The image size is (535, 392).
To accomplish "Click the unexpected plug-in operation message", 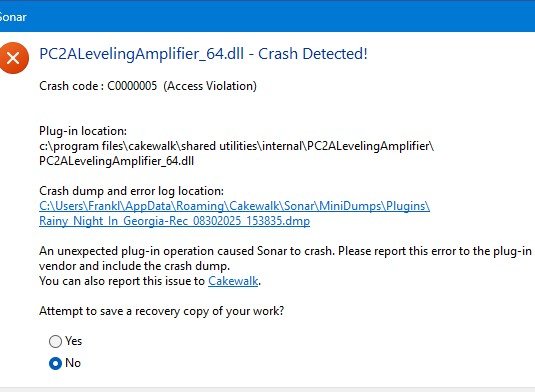I will [x=285, y=251].
